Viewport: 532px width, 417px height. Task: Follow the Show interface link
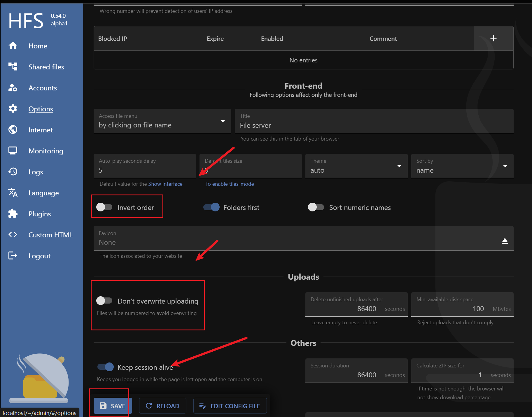click(x=165, y=184)
